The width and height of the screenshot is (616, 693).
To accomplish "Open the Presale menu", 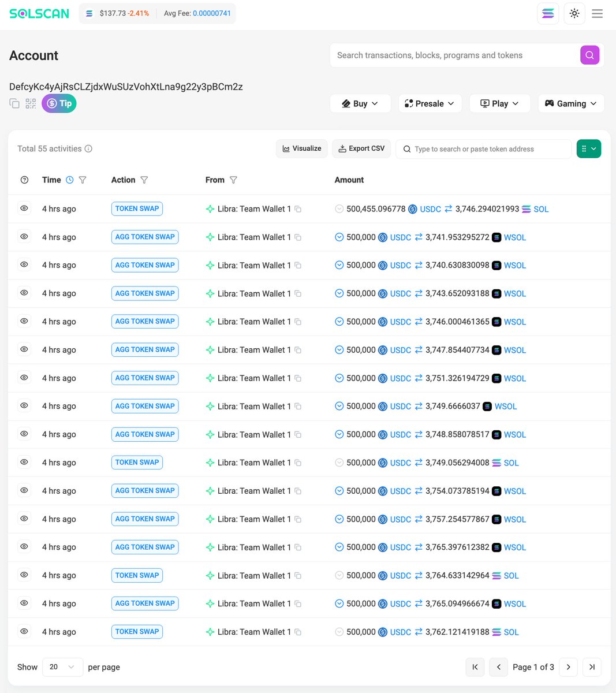I will point(430,103).
